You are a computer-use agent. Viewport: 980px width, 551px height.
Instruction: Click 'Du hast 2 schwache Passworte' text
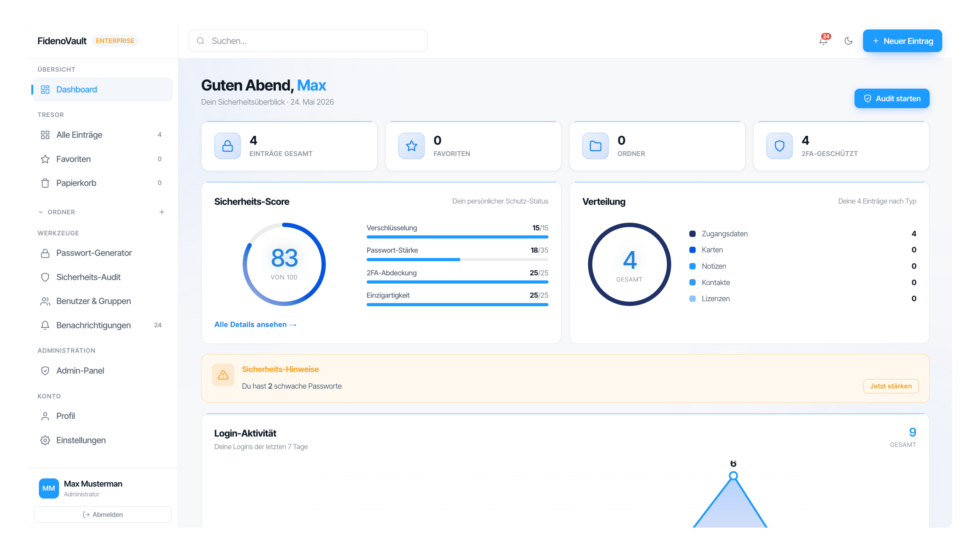(291, 386)
